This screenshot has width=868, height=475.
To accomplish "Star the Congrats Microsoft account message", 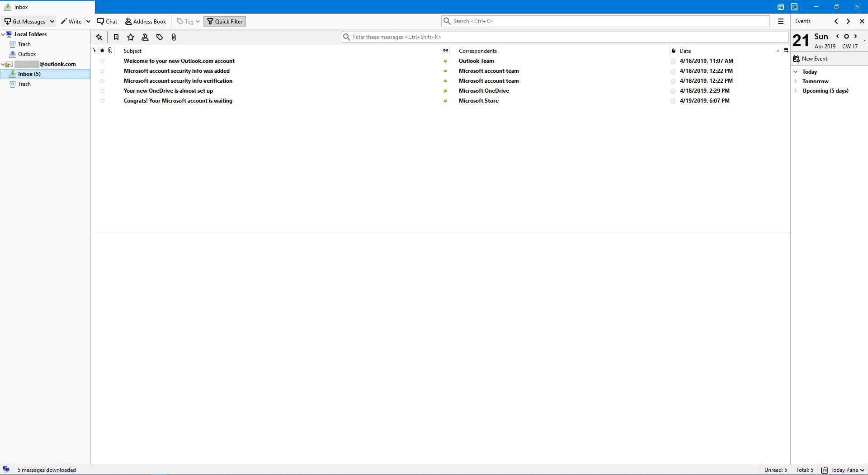I will coord(102,101).
